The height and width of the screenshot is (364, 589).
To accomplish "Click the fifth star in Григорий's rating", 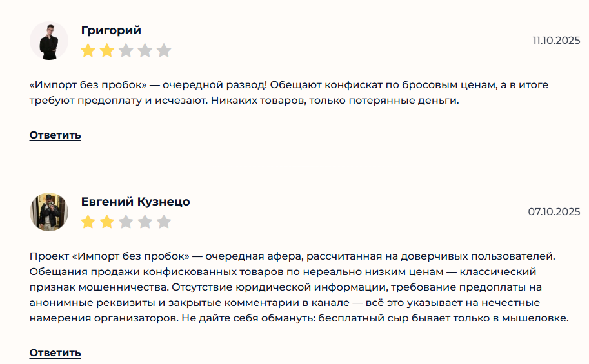I will coord(164,50).
